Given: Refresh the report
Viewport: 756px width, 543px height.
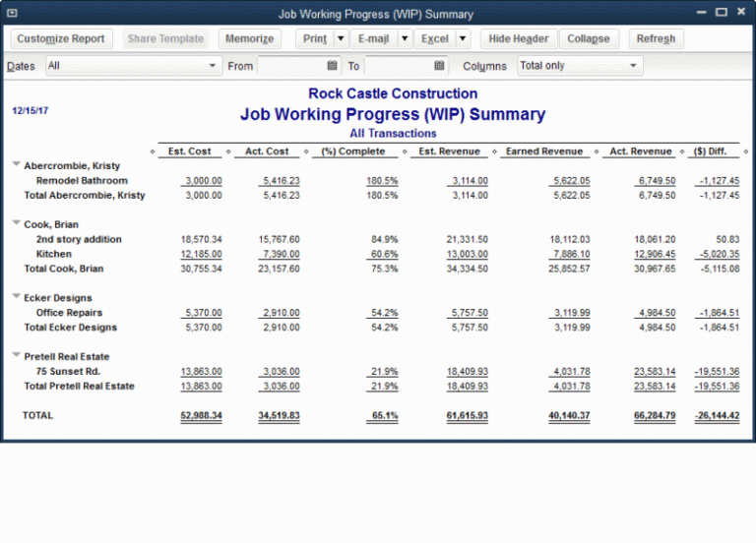Looking at the screenshot, I should pyautogui.click(x=656, y=38).
